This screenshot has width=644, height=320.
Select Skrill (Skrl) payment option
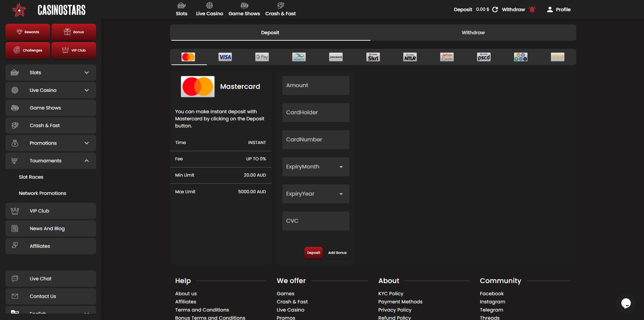pos(373,57)
